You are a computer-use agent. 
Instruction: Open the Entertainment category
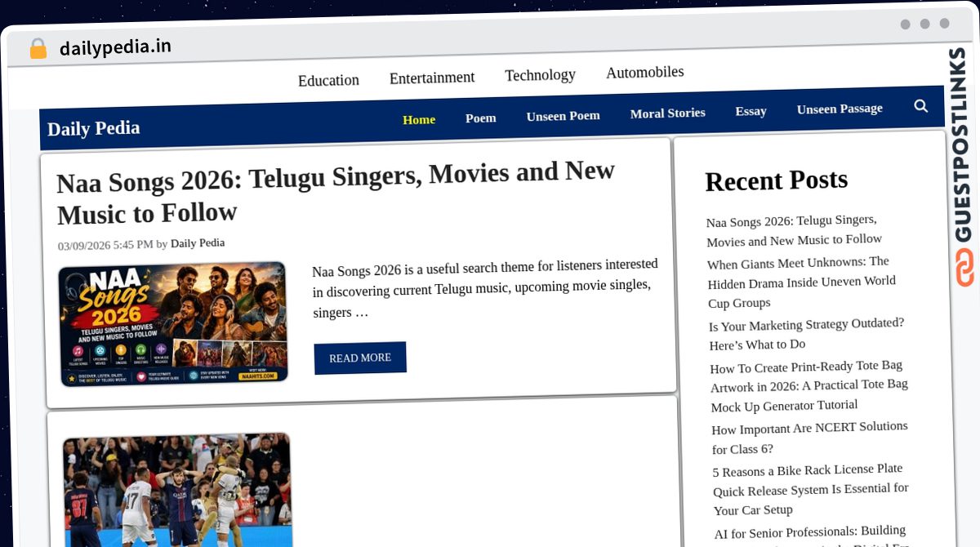[432, 78]
